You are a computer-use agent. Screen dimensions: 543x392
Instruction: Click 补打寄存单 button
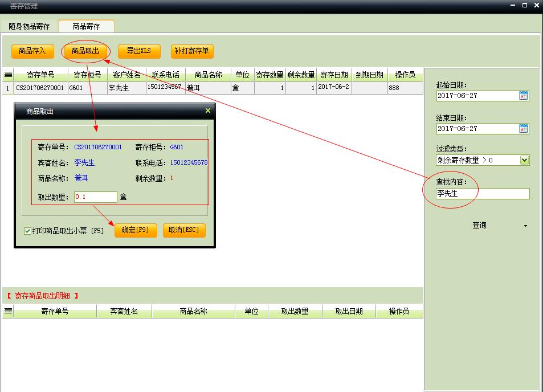point(192,51)
